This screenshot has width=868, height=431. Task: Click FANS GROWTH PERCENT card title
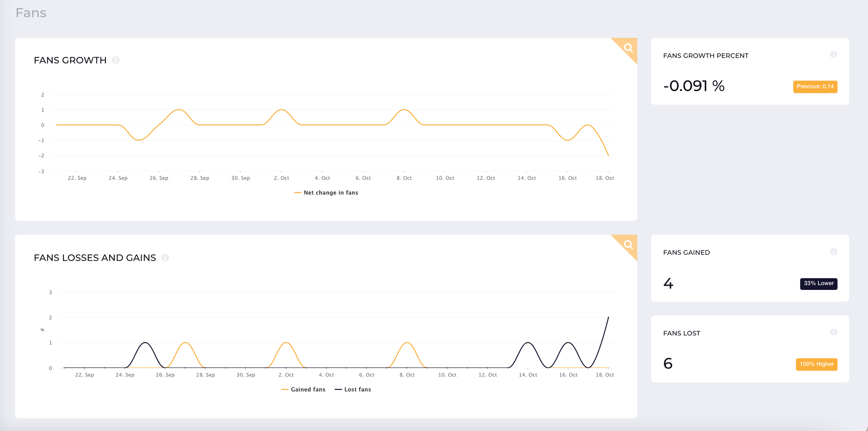click(706, 56)
